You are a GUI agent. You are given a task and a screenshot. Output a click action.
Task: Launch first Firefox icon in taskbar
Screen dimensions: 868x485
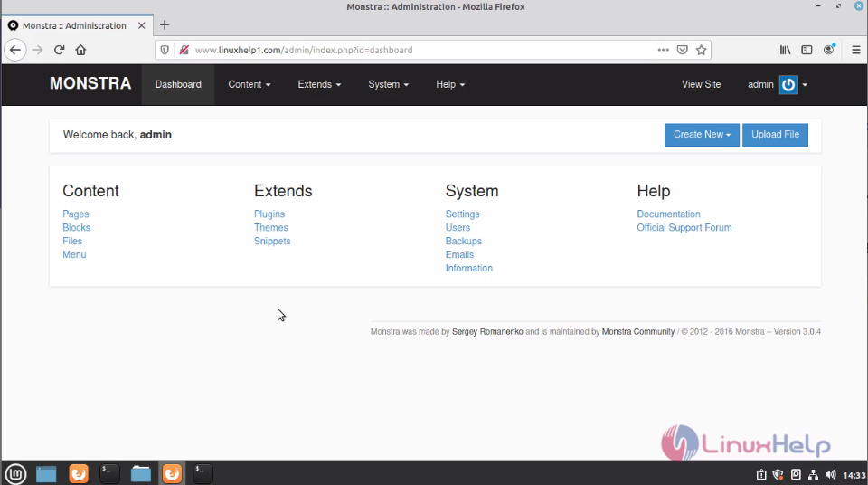(79, 473)
